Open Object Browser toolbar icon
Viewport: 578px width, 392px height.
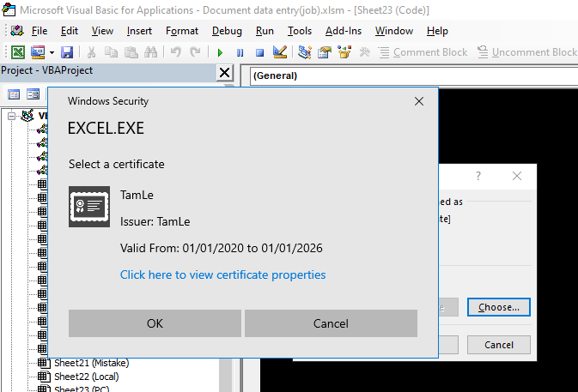click(344, 52)
